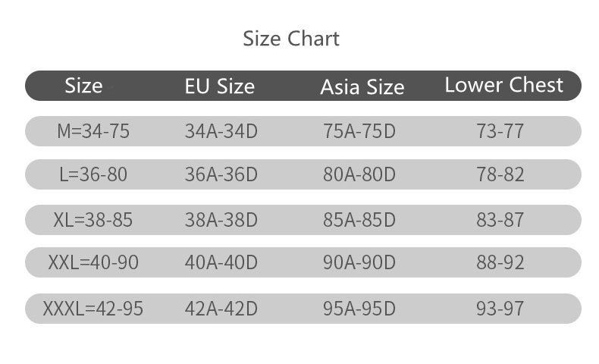Click the 42A-42D EU size cell
The height and width of the screenshot is (364, 599).
click(x=221, y=309)
